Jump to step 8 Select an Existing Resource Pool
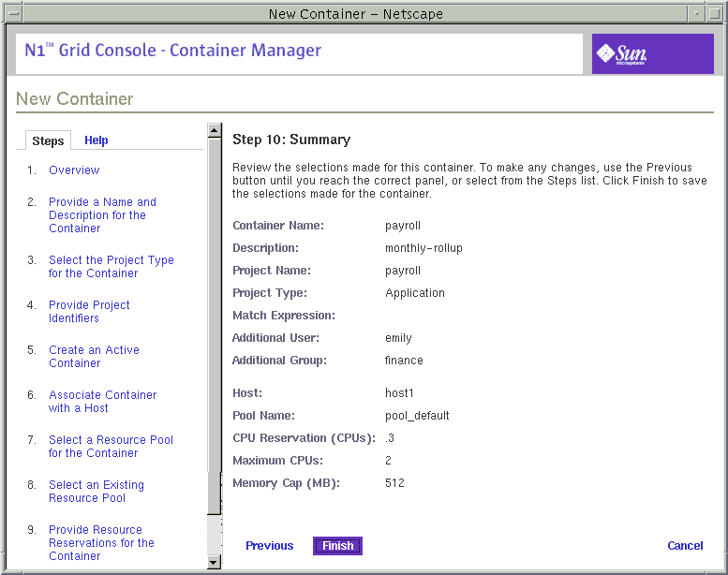728x575 pixels. click(x=97, y=491)
